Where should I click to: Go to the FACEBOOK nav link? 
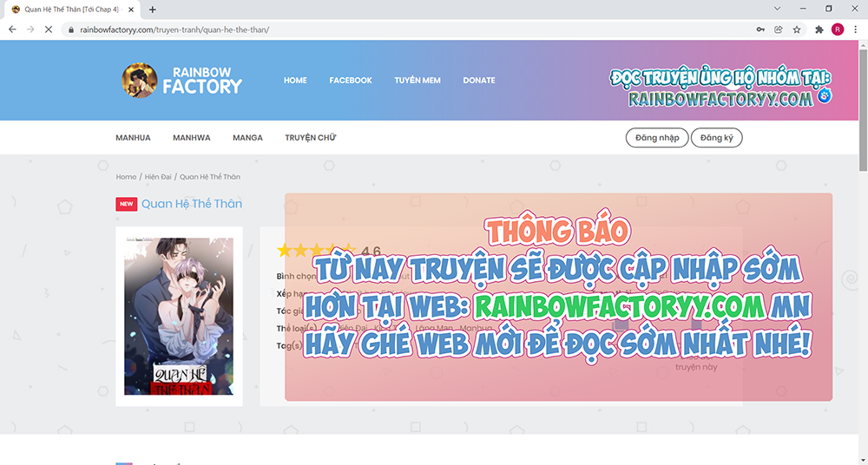351,81
